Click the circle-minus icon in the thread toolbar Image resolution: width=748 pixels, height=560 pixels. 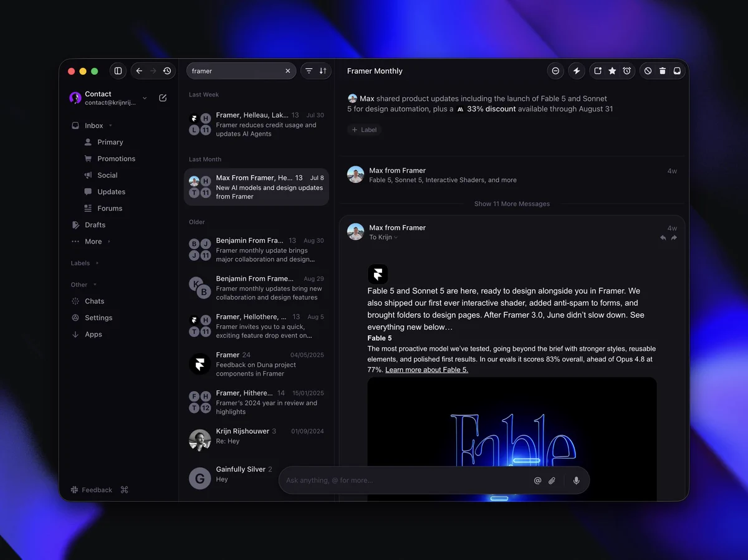555,71
